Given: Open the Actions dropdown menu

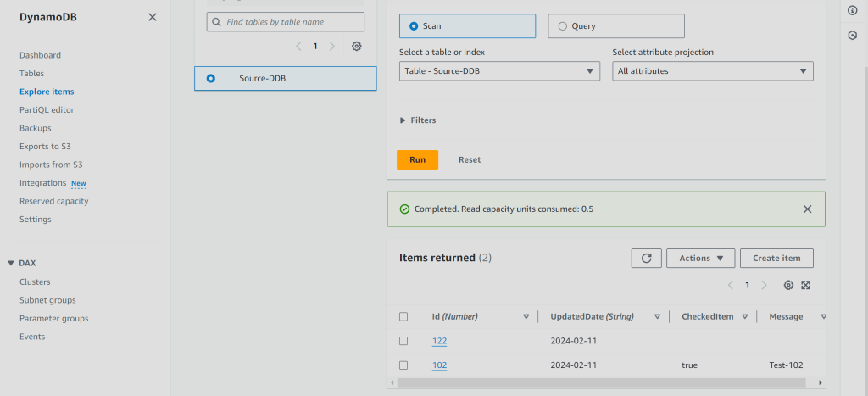Looking at the screenshot, I should coord(700,258).
